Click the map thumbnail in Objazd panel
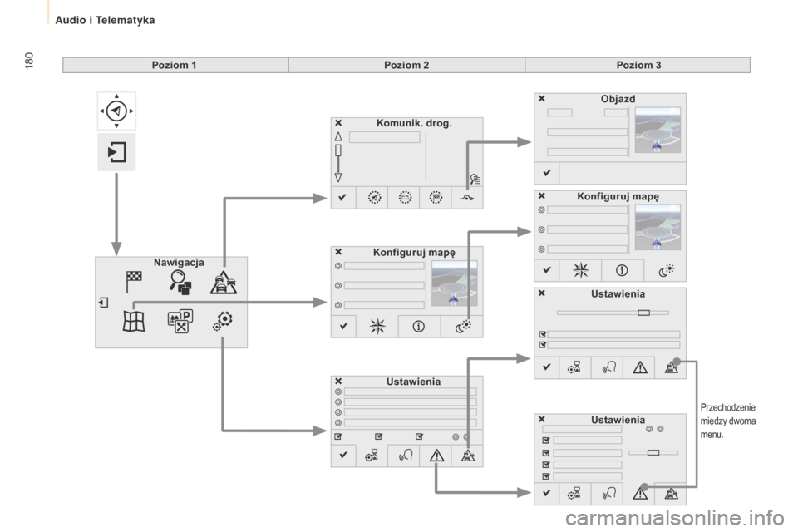Image resolution: width=798 pixels, height=532 pixels. 658,130
